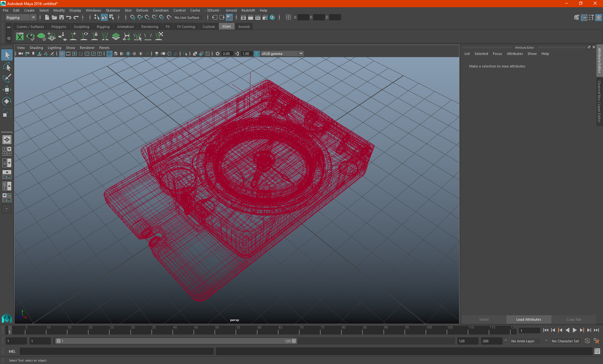The height and width of the screenshot is (364, 603).
Task: Choose the Paint selection tool
Action: click(7, 78)
